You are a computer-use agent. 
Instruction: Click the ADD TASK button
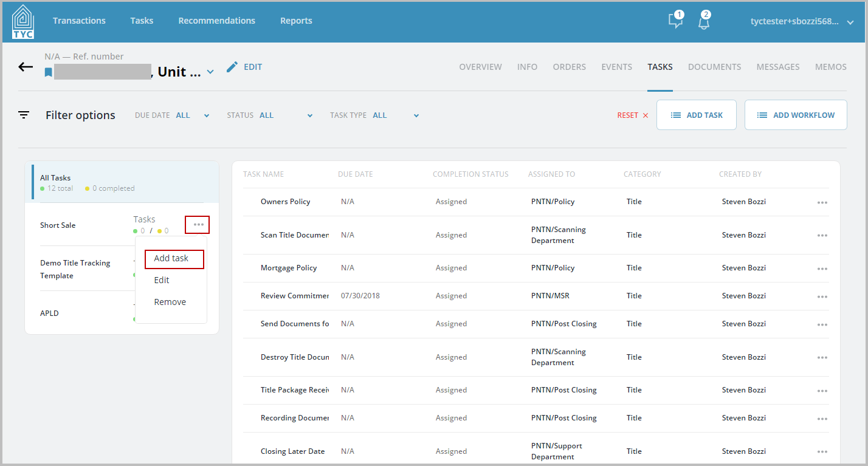point(697,115)
